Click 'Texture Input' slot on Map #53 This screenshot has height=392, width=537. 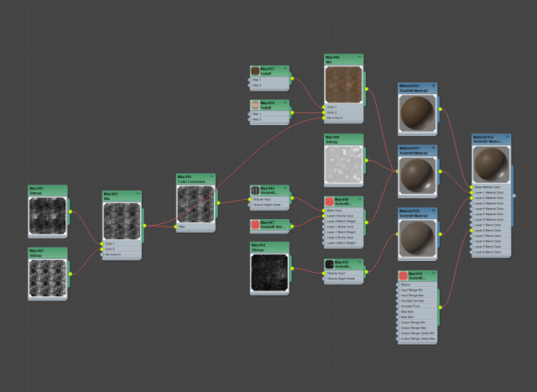coord(343,273)
